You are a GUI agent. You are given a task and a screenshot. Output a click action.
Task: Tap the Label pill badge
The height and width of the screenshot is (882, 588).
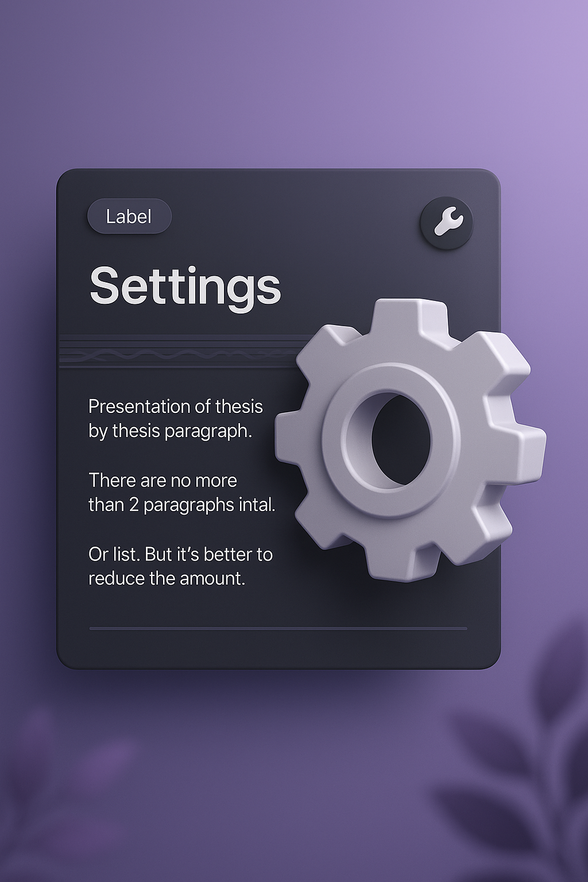(129, 216)
